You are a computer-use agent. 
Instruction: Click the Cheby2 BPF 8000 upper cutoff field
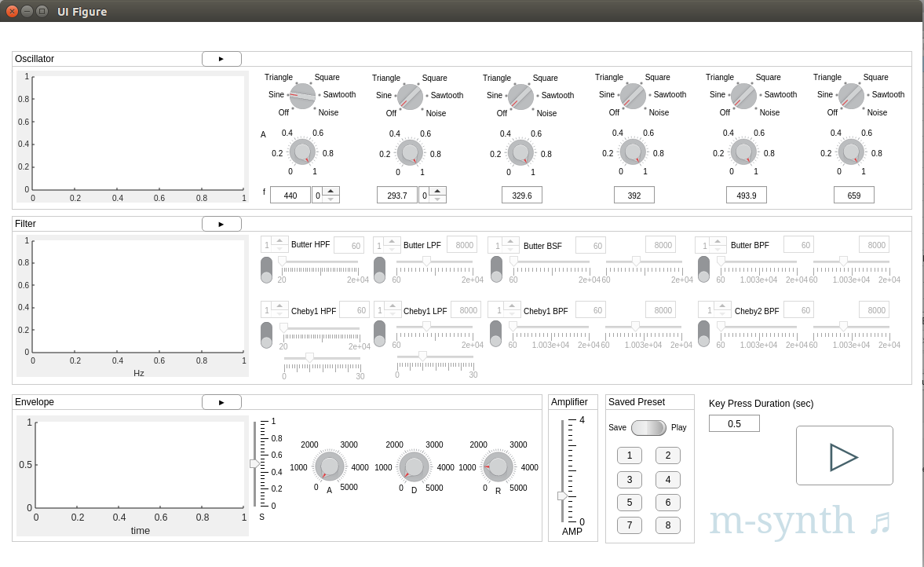874,310
